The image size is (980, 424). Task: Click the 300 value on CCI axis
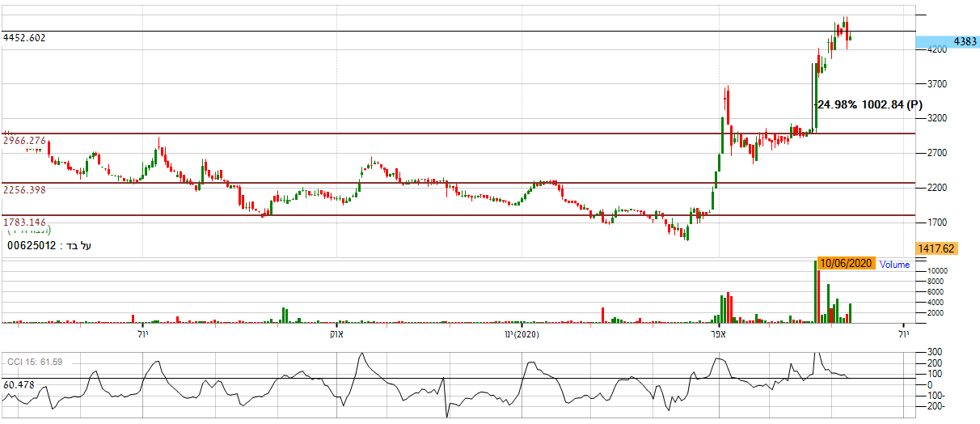pyautogui.click(x=934, y=353)
